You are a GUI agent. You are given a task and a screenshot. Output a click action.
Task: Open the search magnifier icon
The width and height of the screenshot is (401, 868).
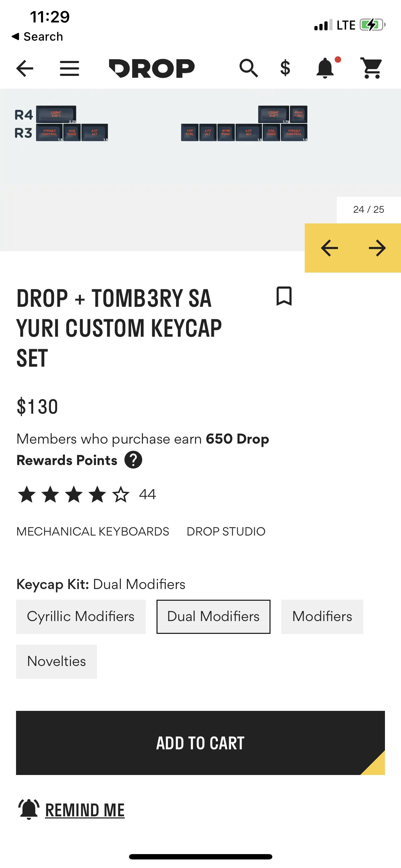click(x=248, y=68)
